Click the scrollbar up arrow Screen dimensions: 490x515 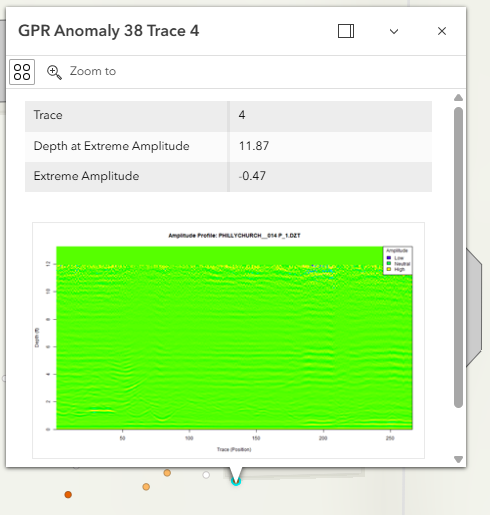pyautogui.click(x=458, y=97)
